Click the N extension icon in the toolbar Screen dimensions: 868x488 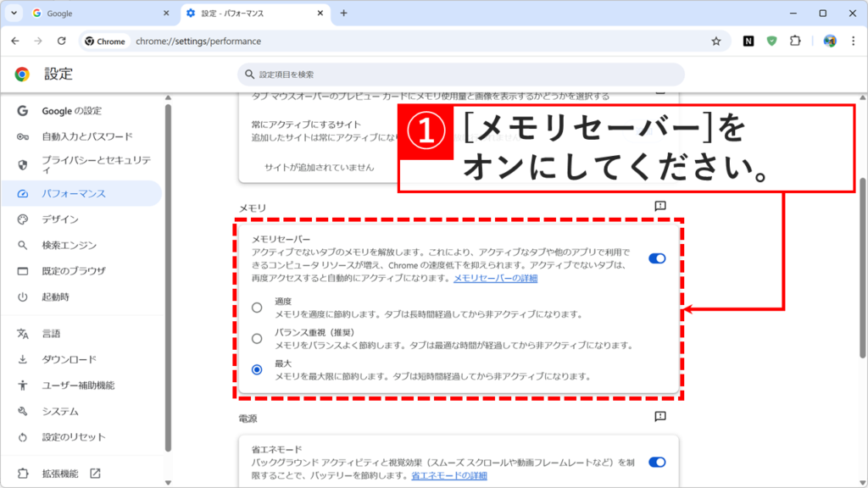tap(748, 41)
